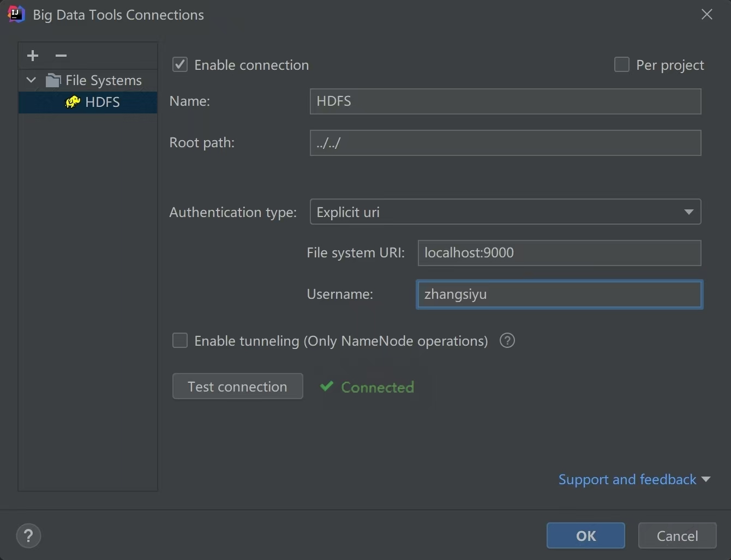Screen dimensions: 731x560
Task: Enable the Per project checkbox
Action: [x=621, y=64]
